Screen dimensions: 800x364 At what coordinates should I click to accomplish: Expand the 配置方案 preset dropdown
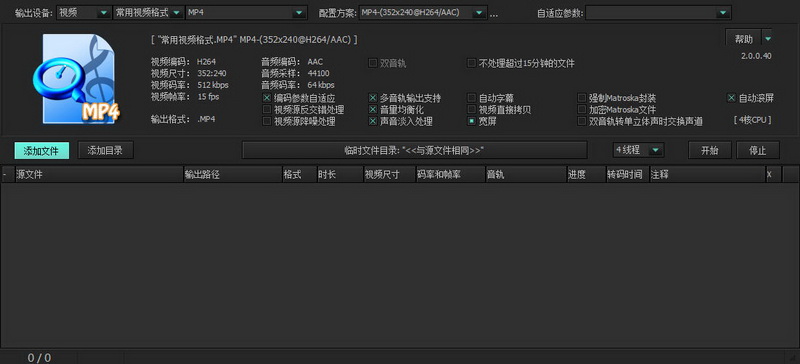pos(423,13)
